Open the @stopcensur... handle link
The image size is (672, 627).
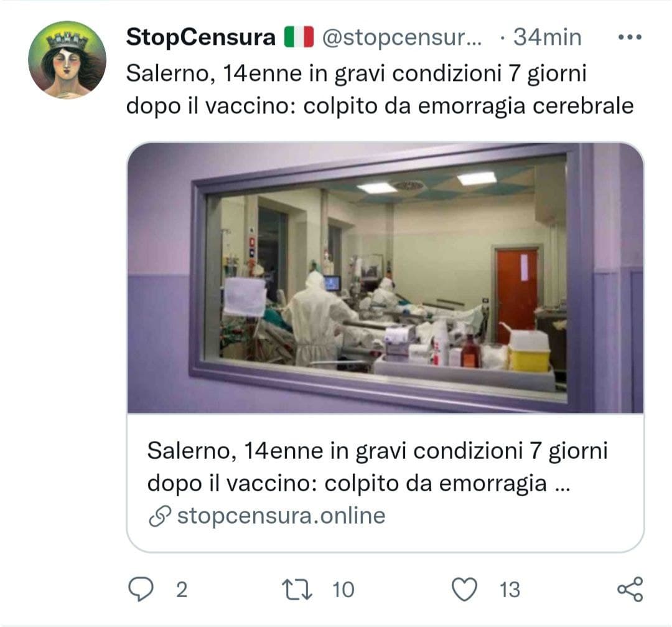tap(402, 38)
